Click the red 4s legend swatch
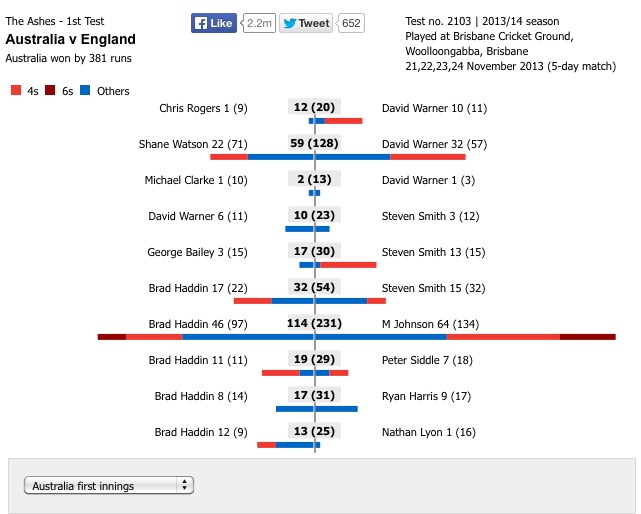The image size is (641, 514). pyautogui.click(x=16, y=90)
